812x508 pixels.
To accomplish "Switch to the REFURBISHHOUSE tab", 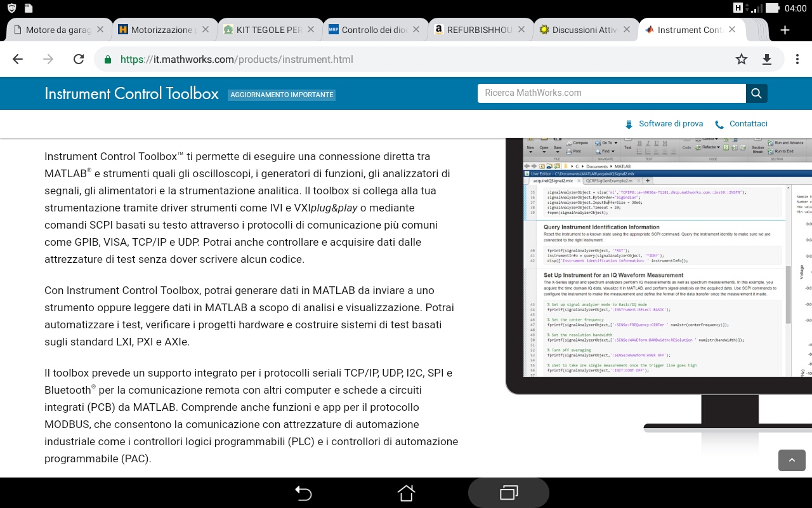I will (x=479, y=30).
